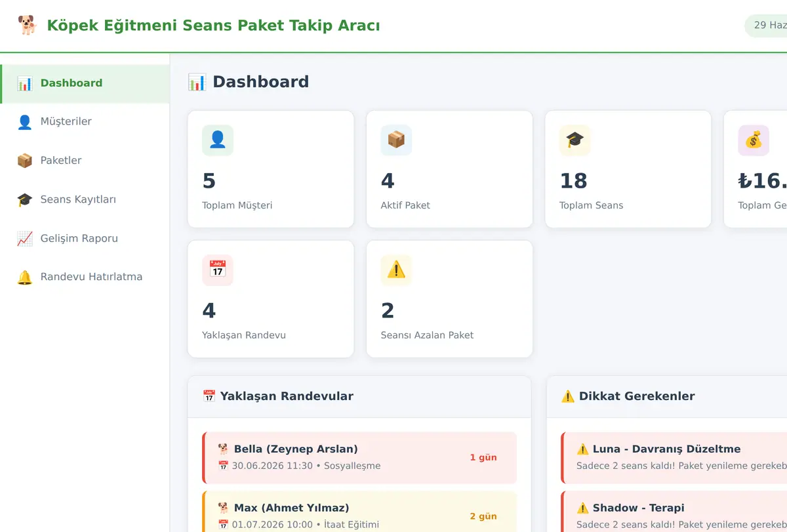Go to Paketler in the sidebar
This screenshot has width=787, height=532.
tap(85, 161)
